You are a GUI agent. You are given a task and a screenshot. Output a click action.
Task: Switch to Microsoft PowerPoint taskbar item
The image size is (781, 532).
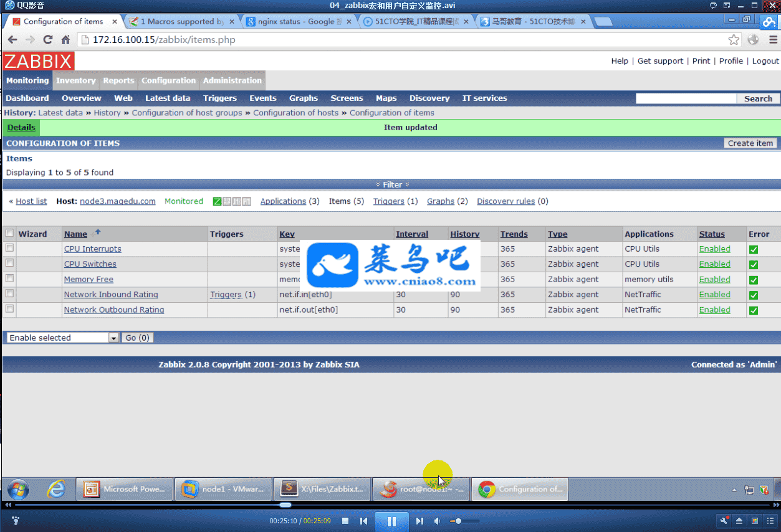[x=125, y=489]
